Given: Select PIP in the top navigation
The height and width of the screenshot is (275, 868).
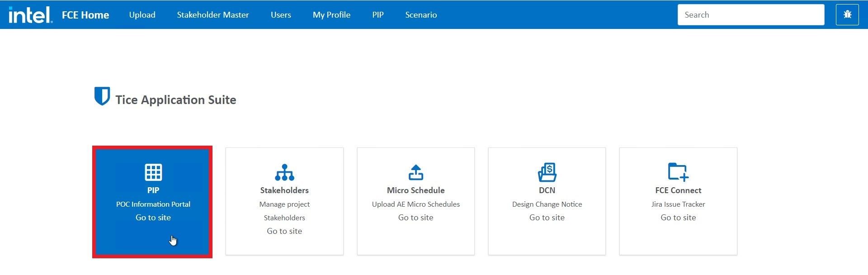Looking at the screenshot, I should point(377,15).
